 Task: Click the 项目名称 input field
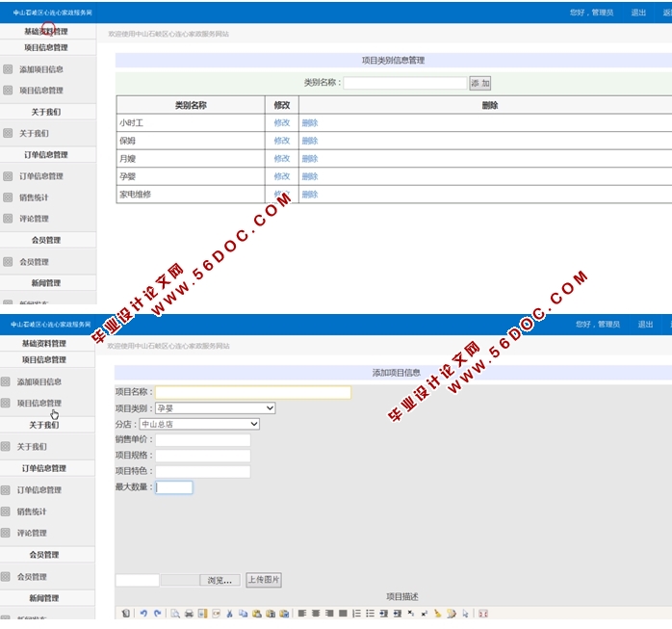pos(253,392)
